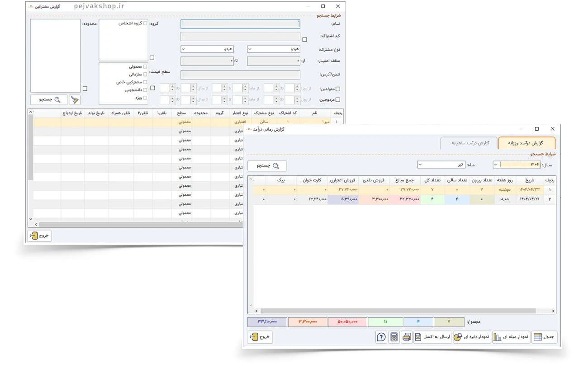Export to Excel (ارسال به اکسل)
The image size is (588, 368).
pos(433,337)
